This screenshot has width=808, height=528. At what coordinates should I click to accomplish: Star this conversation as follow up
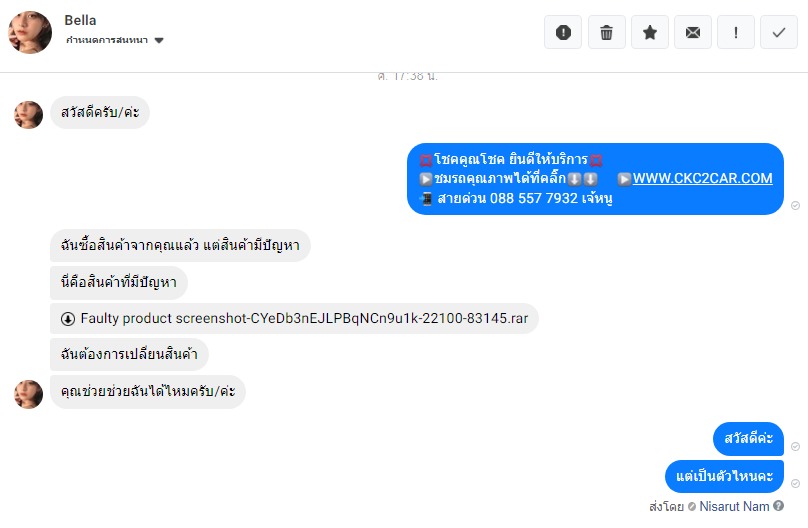650,32
